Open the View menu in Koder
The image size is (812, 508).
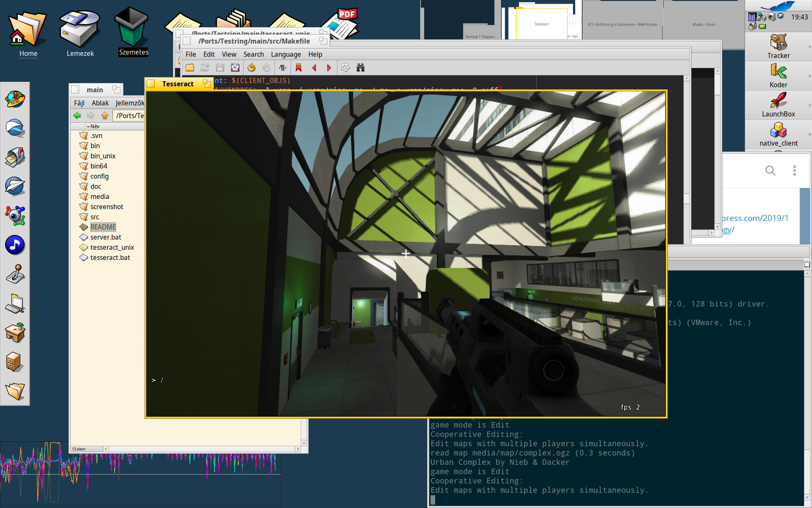(229, 54)
